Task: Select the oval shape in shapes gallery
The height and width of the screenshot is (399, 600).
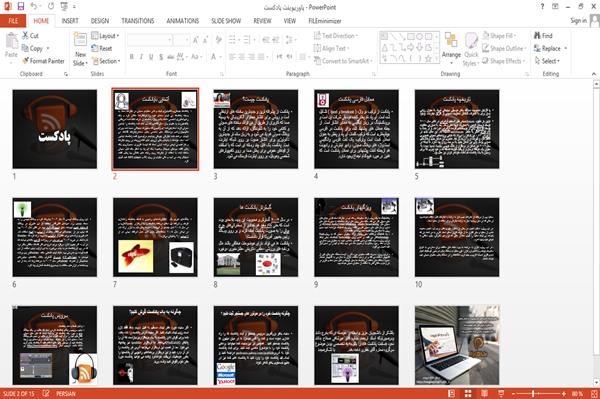Action: [x=419, y=37]
